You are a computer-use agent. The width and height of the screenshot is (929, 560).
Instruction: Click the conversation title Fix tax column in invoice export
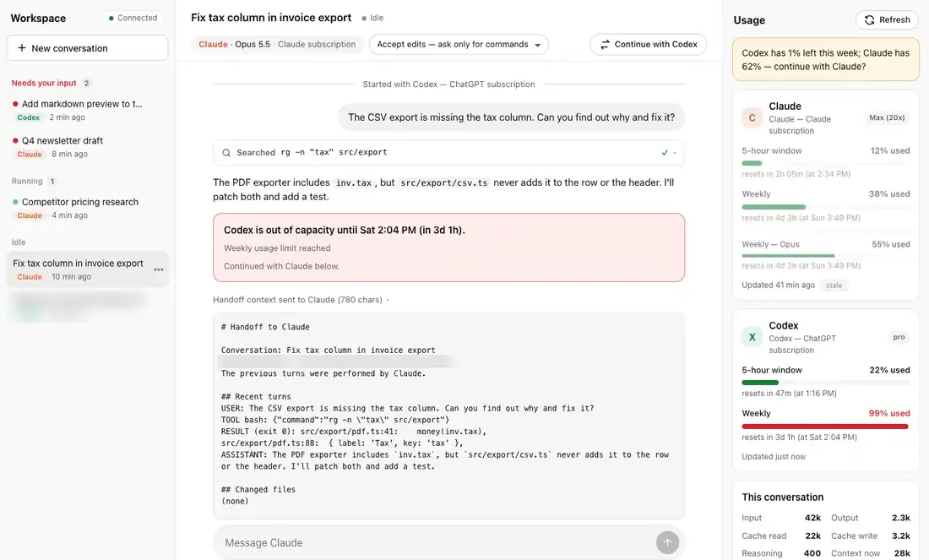[x=271, y=18]
